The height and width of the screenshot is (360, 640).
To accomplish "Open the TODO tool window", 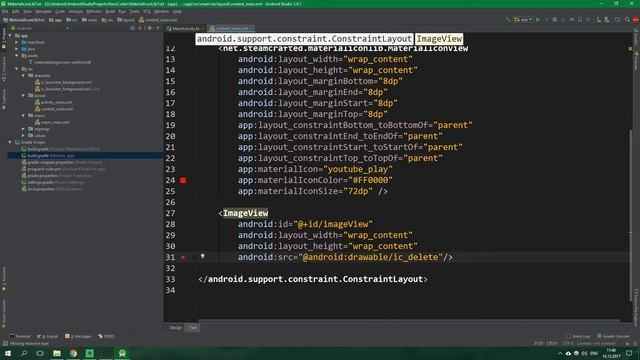I will [x=107, y=336].
